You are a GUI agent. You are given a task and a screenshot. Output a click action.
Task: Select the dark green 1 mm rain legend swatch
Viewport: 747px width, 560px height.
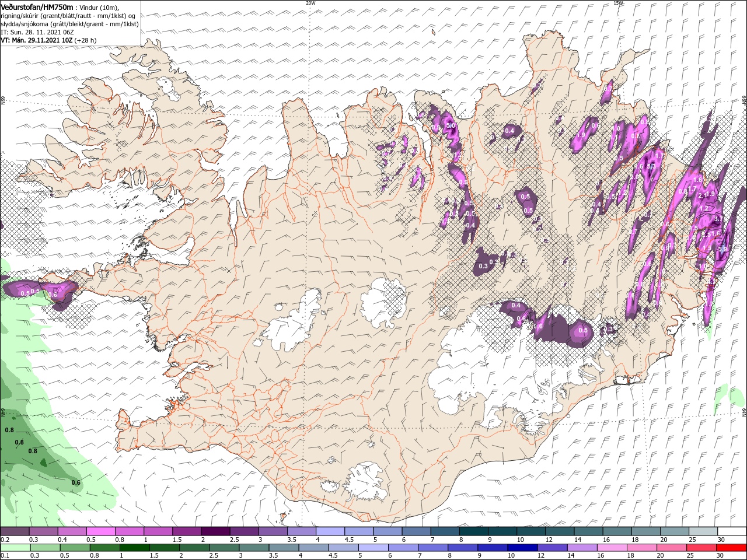point(135,548)
